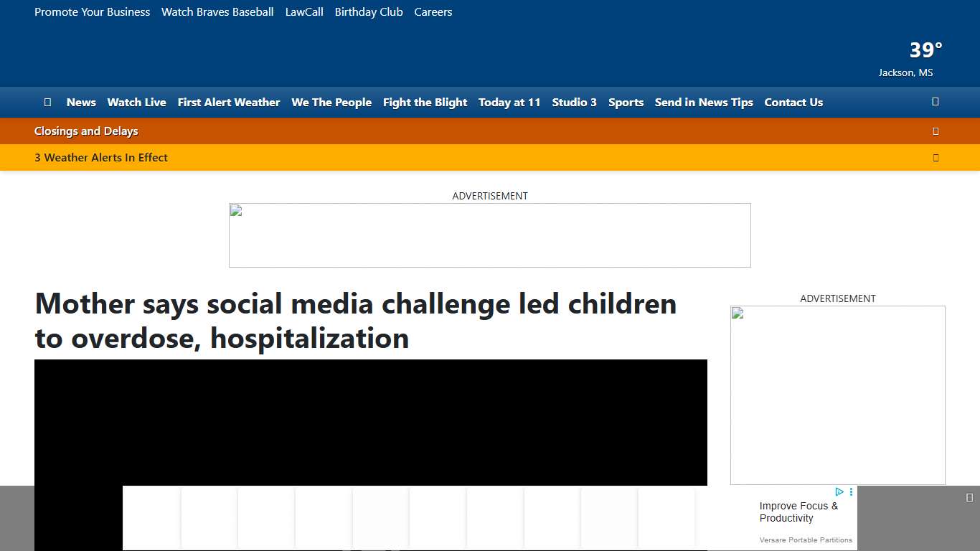Image resolution: width=980 pixels, height=551 pixels.
Task: Visit the Birthday Club page
Action: pos(369,11)
